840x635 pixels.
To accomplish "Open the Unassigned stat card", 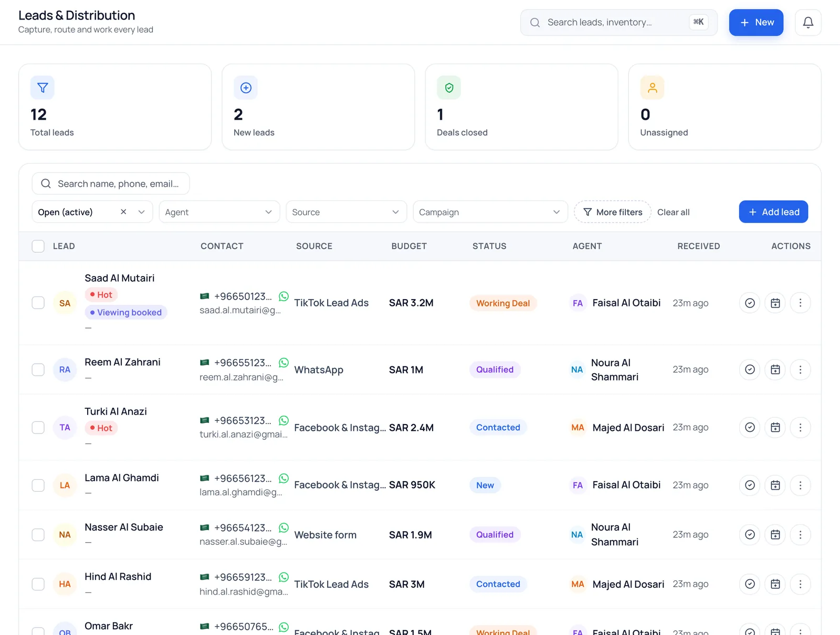I will (x=724, y=107).
